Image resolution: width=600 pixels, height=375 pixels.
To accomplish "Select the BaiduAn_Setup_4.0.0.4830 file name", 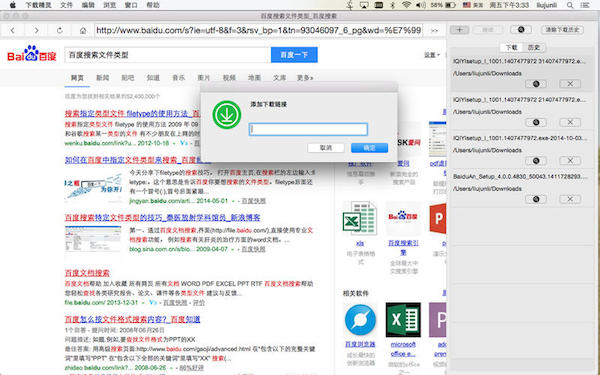I will tap(519, 176).
